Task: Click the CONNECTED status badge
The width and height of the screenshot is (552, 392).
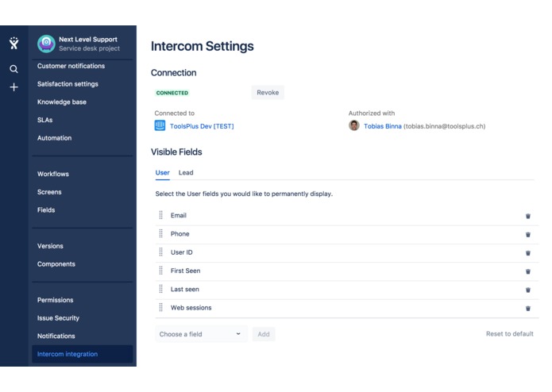Action: coord(172,93)
